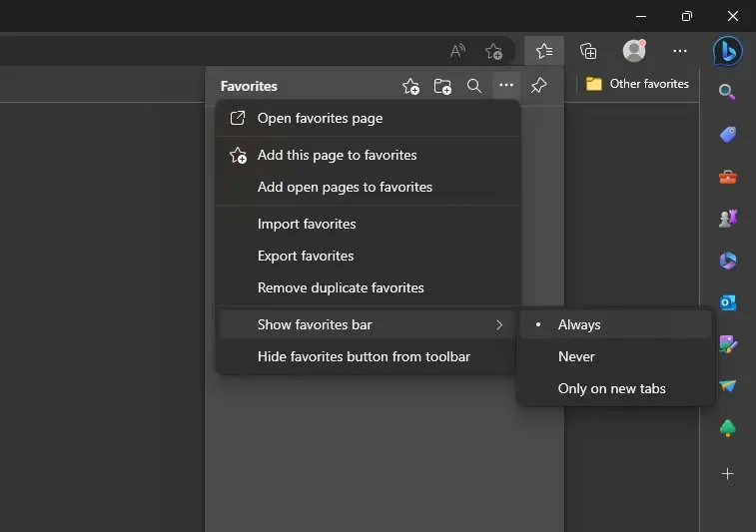Click the Read Aloud icon in address bar
Image resolution: width=756 pixels, height=532 pixels.
(x=457, y=51)
